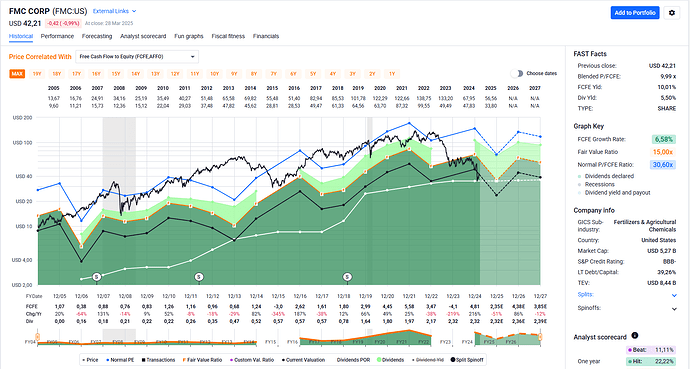
Task: Select the 1Y time range
Action: [x=392, y=73]
